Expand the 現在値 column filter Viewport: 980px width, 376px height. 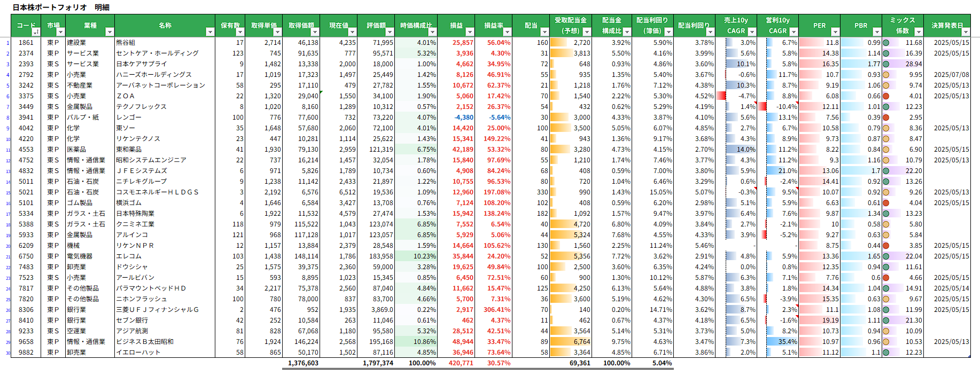[x=352, y=32]
